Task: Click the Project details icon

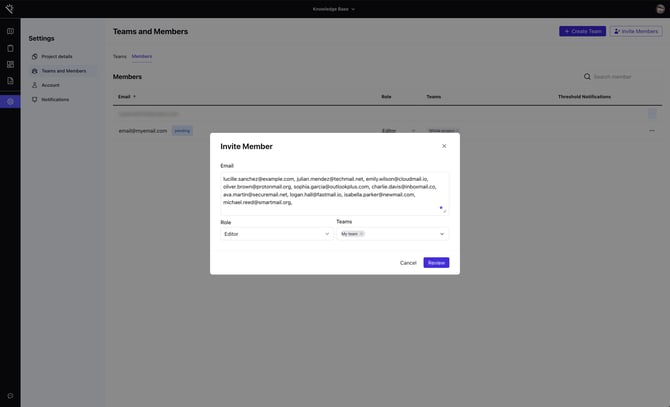Action: [x=35, y=56]
